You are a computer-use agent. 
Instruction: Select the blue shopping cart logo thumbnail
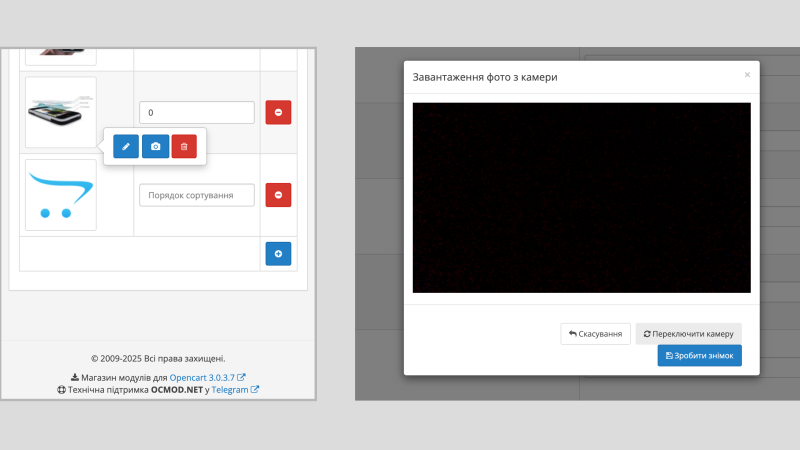tap(61, 195)
